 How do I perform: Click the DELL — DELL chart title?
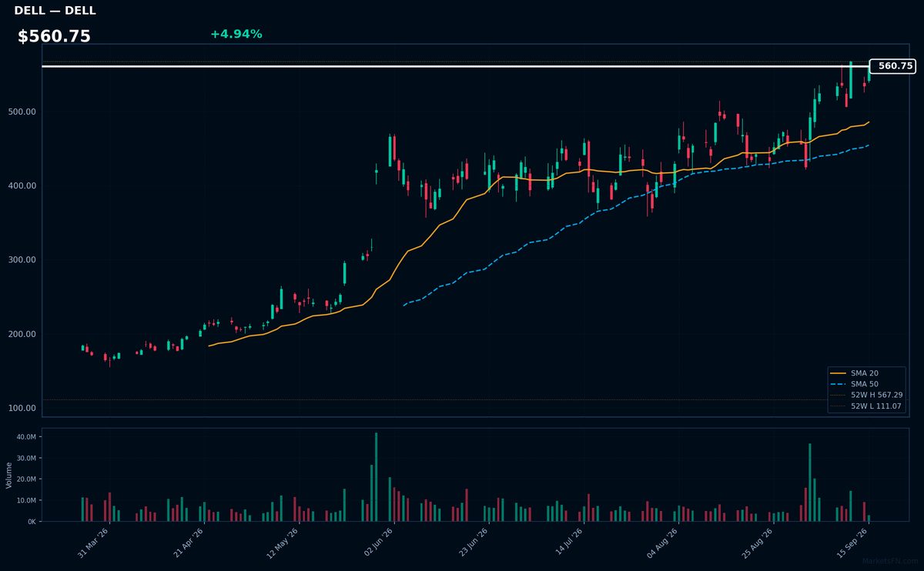[x=55, y=11]
